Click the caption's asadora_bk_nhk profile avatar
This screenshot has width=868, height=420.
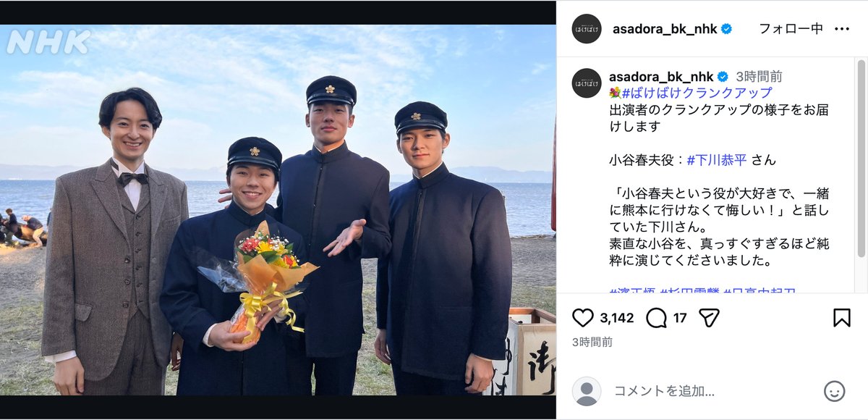(587, 83)
